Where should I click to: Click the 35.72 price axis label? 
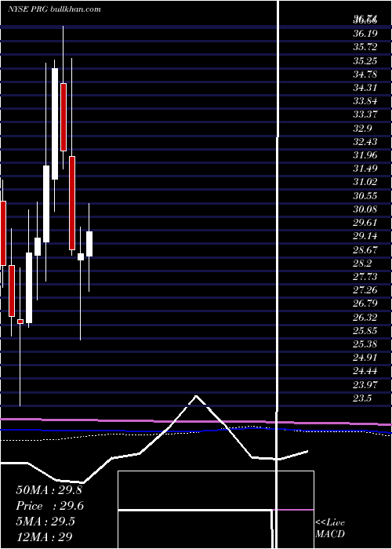(x=365, y=47)
